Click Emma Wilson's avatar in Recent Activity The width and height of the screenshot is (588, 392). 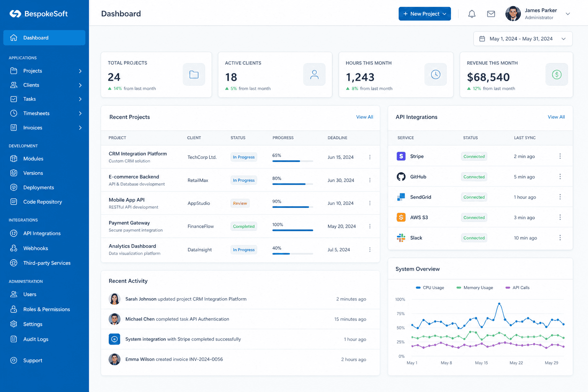114,359
